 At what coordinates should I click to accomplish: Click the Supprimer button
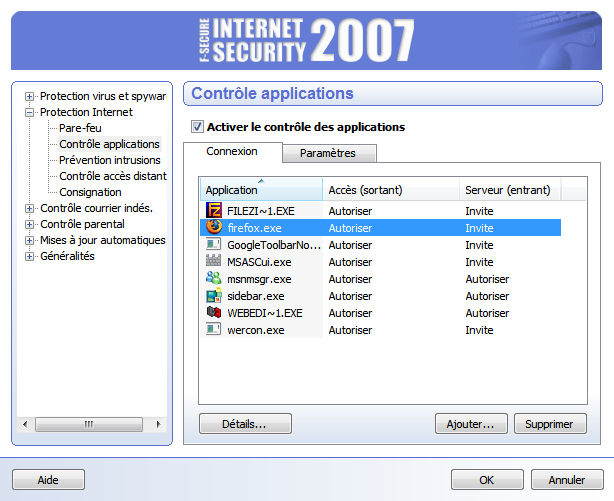point(550,424)
